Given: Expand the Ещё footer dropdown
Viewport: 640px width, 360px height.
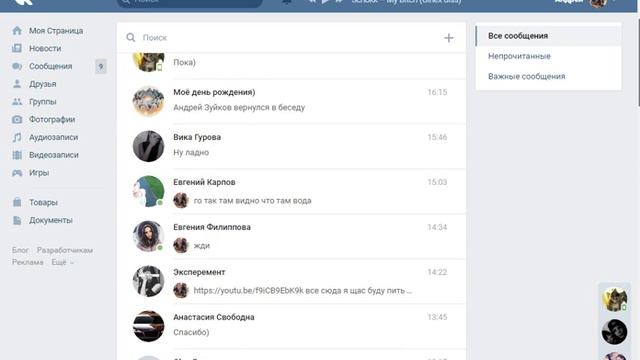Looking at the screenshot, I should 62,262.
